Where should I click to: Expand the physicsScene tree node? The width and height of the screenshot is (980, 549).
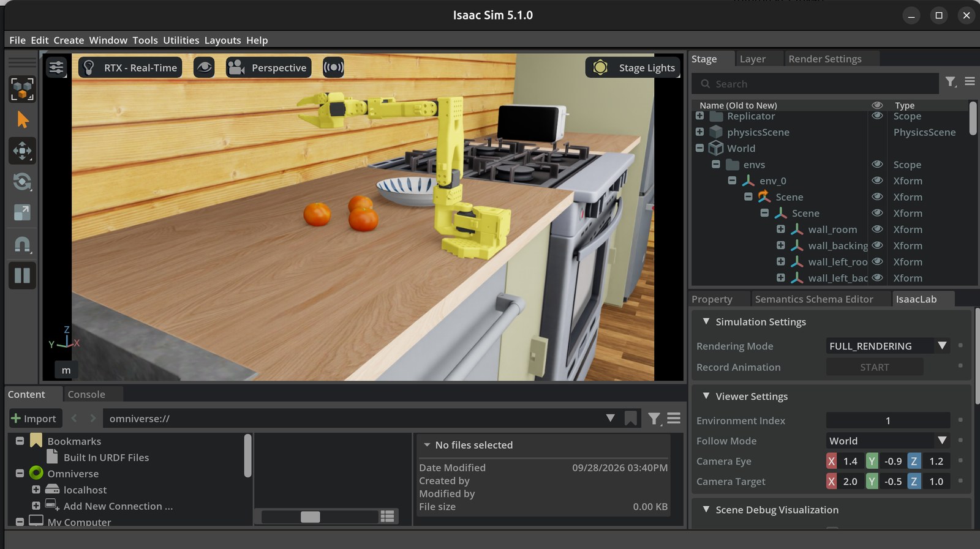(x=699, y=132)
